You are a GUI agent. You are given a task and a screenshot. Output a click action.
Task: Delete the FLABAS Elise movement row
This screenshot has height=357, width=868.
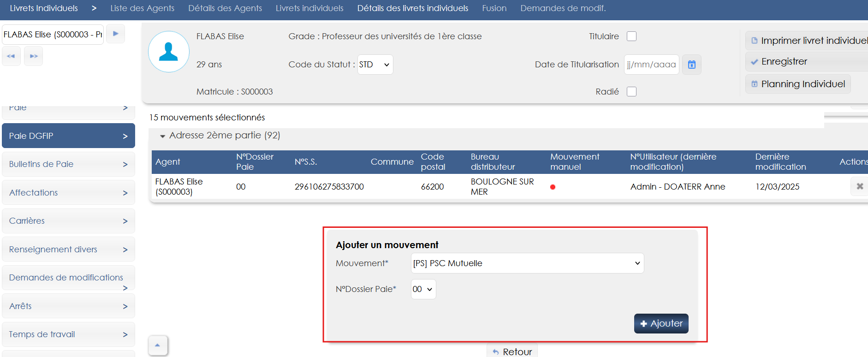(x=859, y=186)
